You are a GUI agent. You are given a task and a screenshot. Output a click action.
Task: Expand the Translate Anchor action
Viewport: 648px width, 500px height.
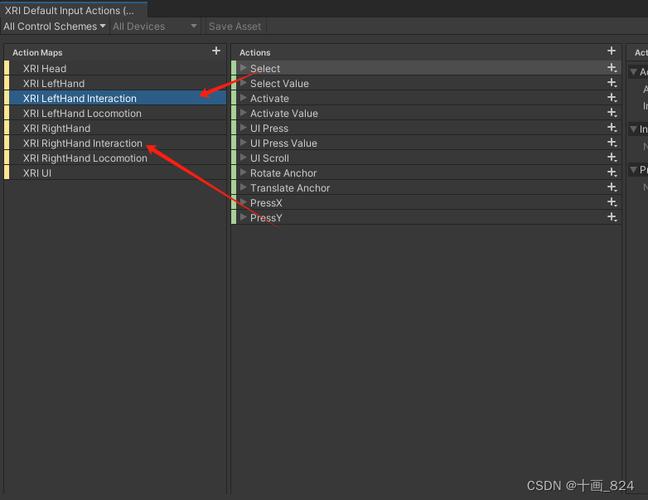(243, 187)
